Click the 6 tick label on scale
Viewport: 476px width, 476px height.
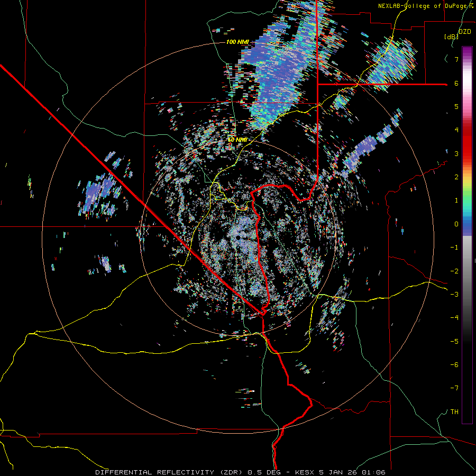tap(456, 83)
